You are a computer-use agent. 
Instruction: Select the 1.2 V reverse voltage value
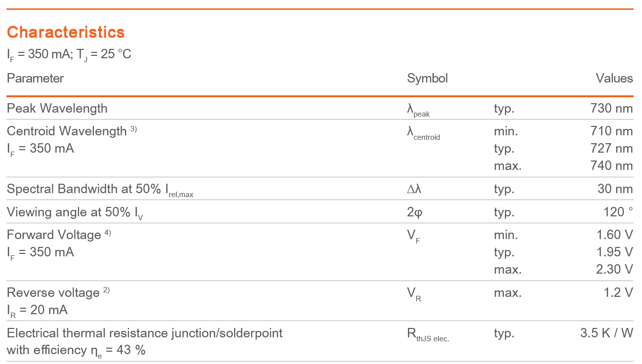tap(618, 292)
